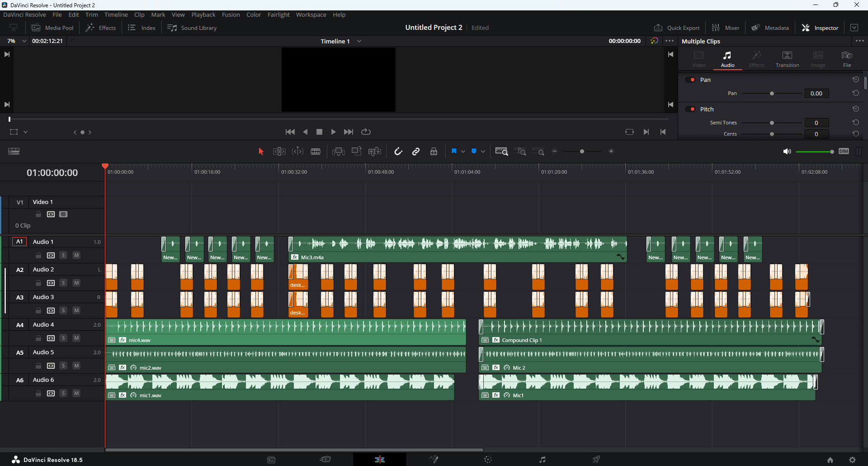Open the flag color dropdown arrow
The width and height of the screenshot is (868, 466).
(463, 152)
